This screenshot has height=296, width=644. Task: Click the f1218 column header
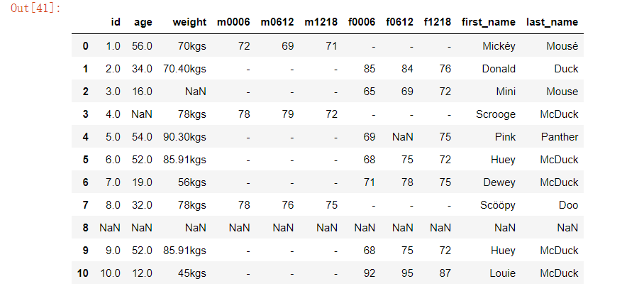point(437,22)
